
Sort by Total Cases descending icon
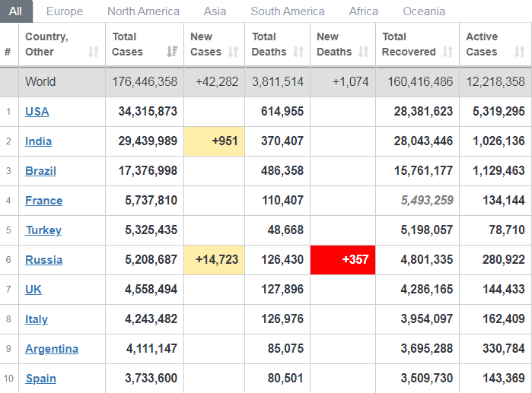pyautogui.click(x=172, y=52)
